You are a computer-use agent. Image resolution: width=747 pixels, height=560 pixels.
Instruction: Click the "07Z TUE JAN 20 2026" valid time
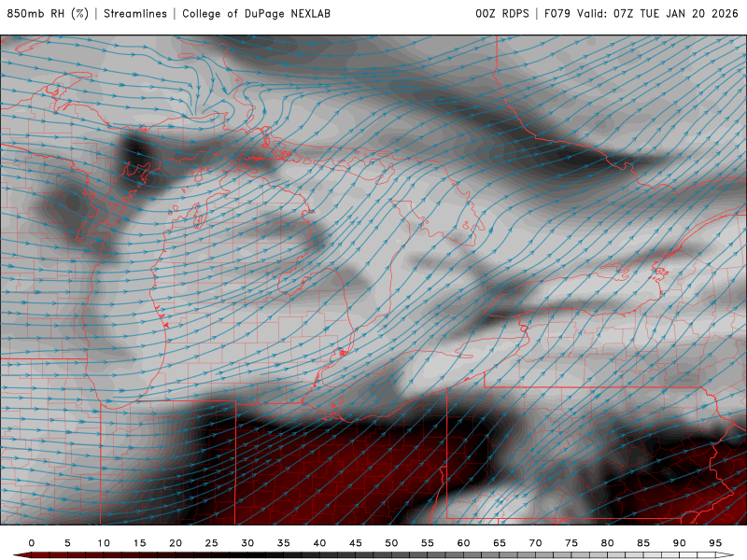pos(675,13)
